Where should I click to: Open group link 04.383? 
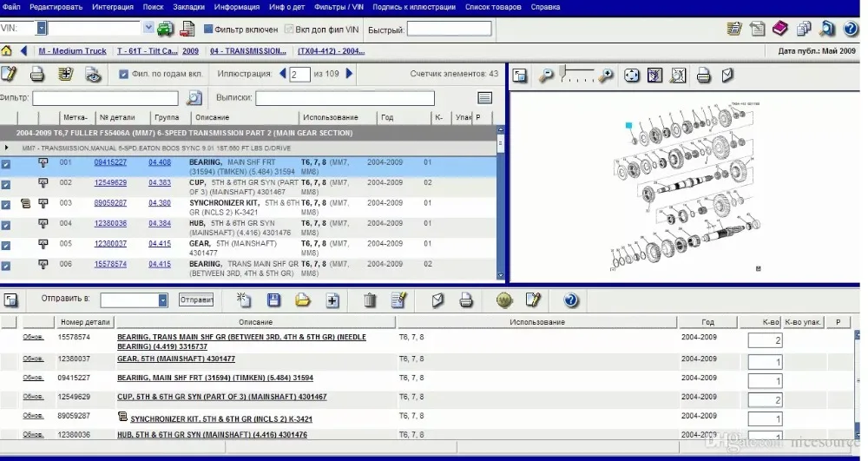click(x=160, y=182)
